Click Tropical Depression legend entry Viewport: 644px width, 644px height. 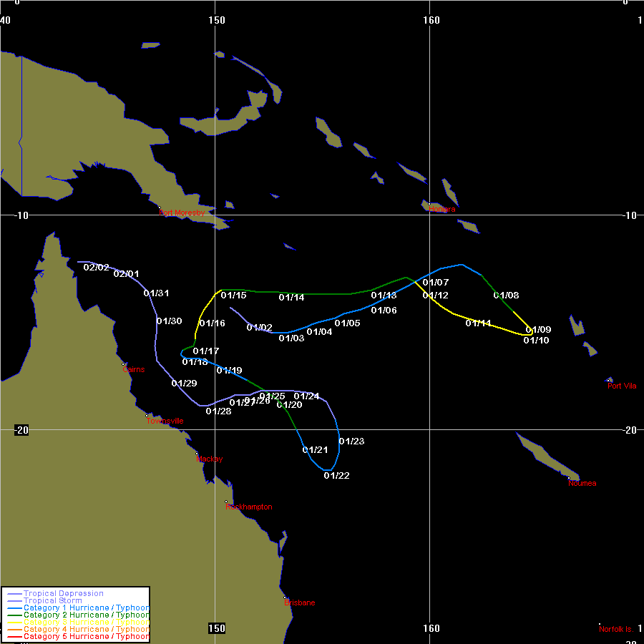pos(63,593)
